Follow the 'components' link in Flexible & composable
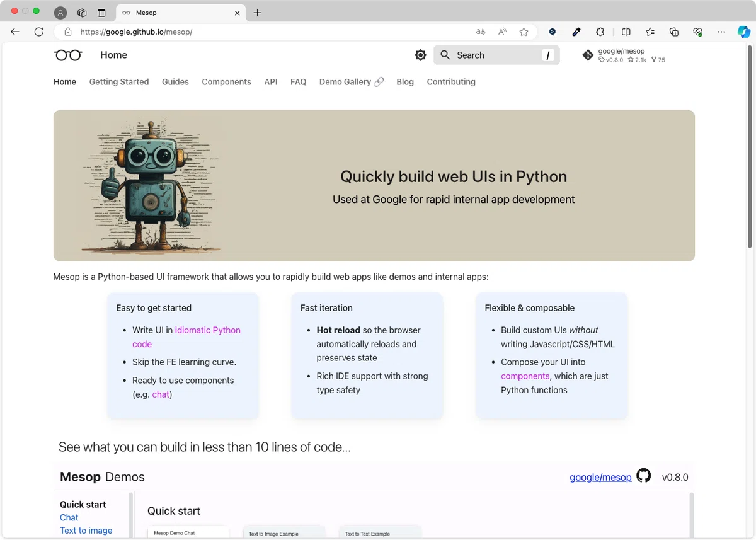This screenshot has width=756, height=540. tap(525, 376)
